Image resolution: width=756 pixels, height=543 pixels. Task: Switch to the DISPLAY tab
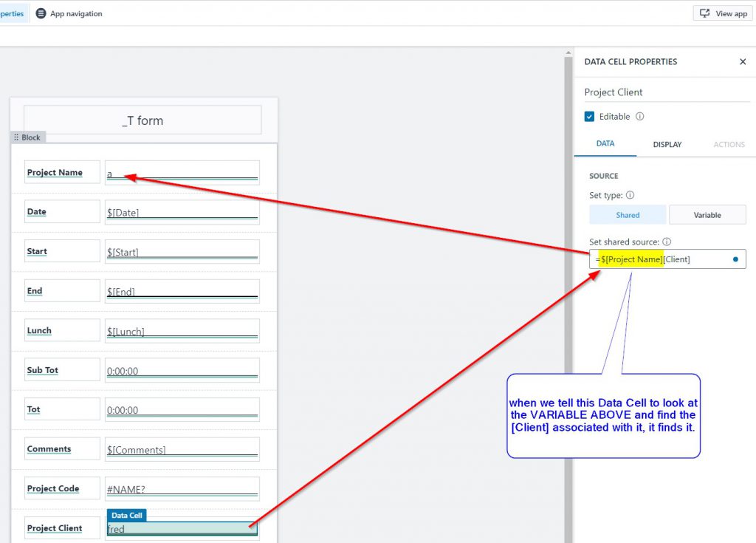coord(667,145)
